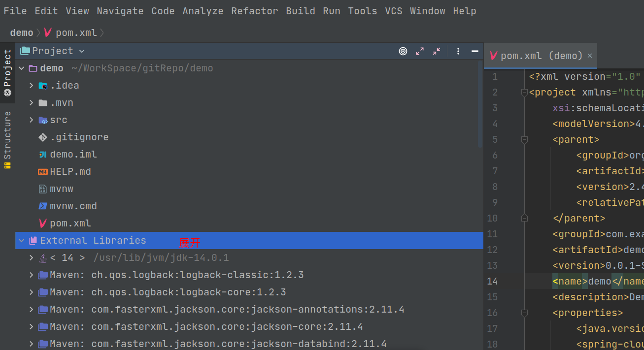Fold the properties tag at line 16
644x350 pixels.
pos(524,313)
